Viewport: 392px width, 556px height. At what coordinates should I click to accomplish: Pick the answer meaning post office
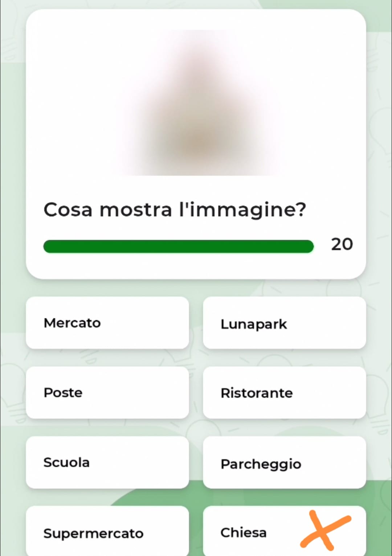107,392
